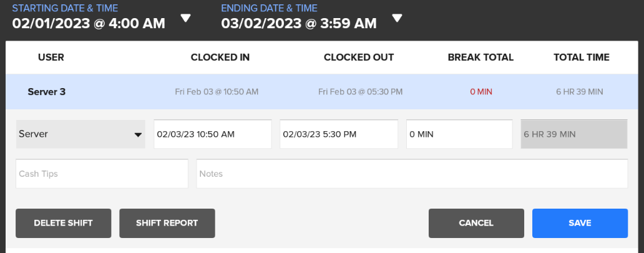This screenshot has height=253, width=644.
Task: Click into the Notes field
Action: pos(412,174)
